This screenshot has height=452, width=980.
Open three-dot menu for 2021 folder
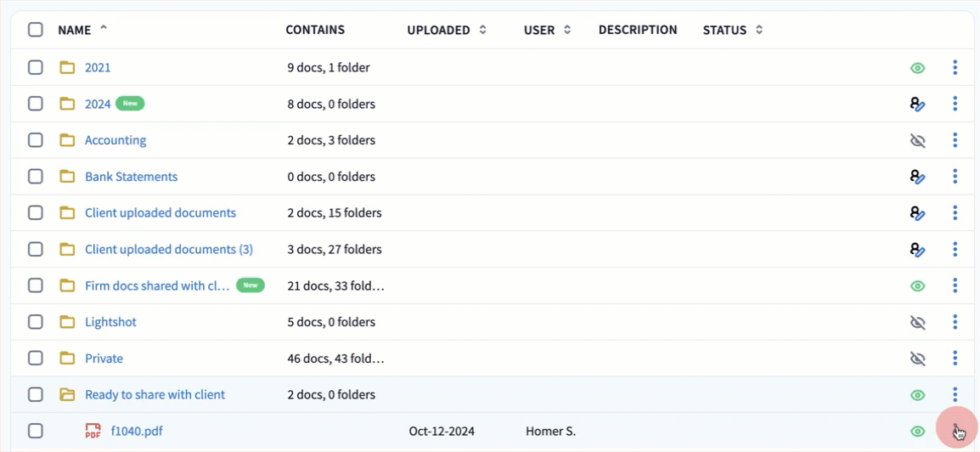[955, 68]
